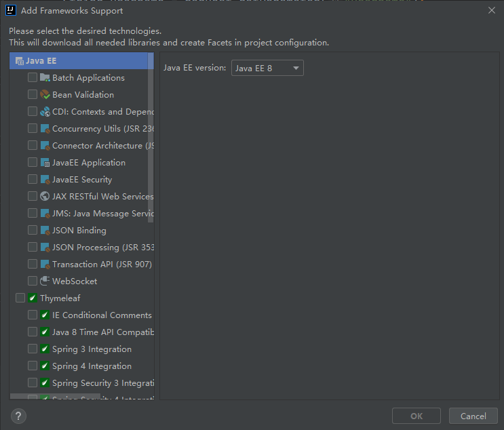Select the JSON Binding label text
Viewport: 504px width, 430px height.
point(79,231)
